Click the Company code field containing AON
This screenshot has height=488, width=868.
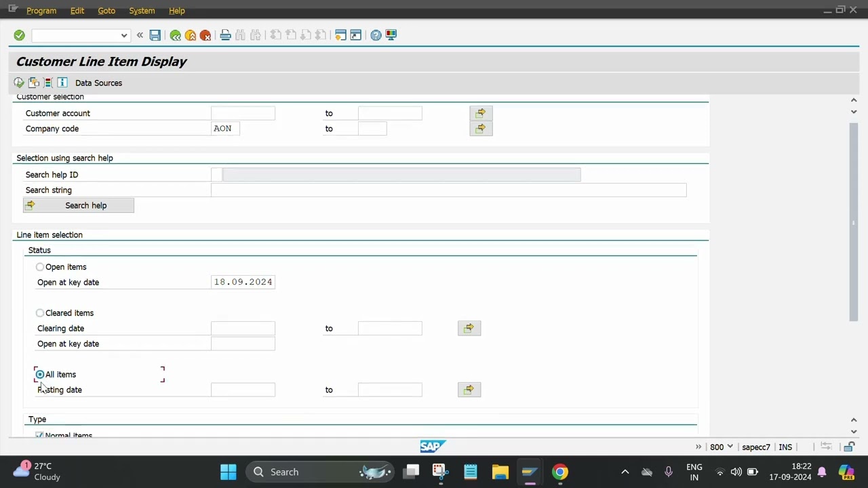pyautogui.click(x=225, y=129)
